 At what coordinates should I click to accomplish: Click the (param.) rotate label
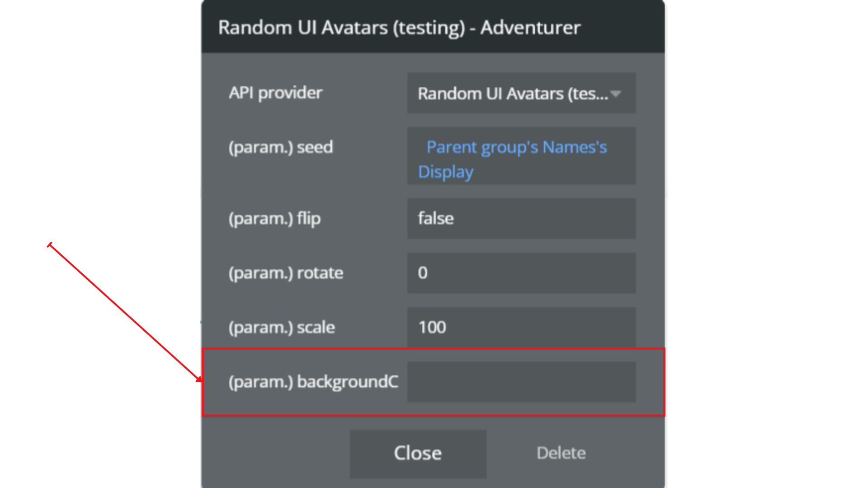point(286,273)
